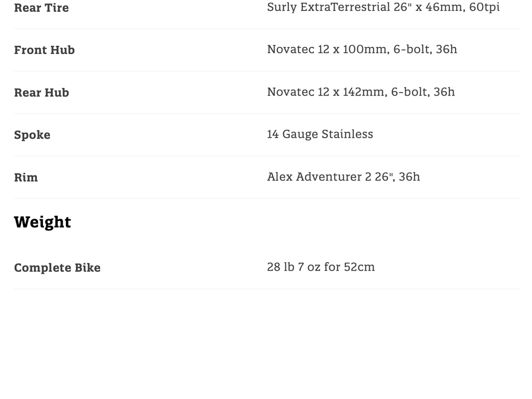The image size is (532, 399).
Task: Click "36h" in the Front Hub row
Action: click(446, 49)
